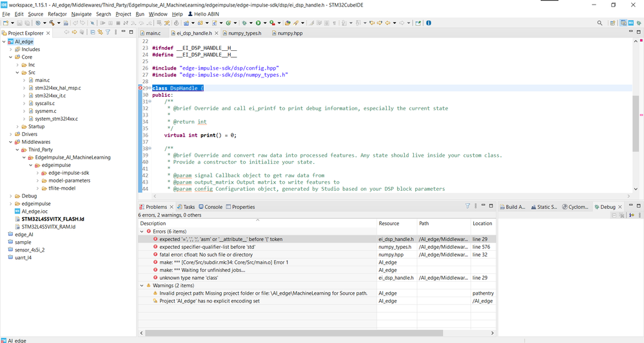The height and width of the screenshot is (343, 644).
Task: Click the External Tools run icon
Action: 272,23
